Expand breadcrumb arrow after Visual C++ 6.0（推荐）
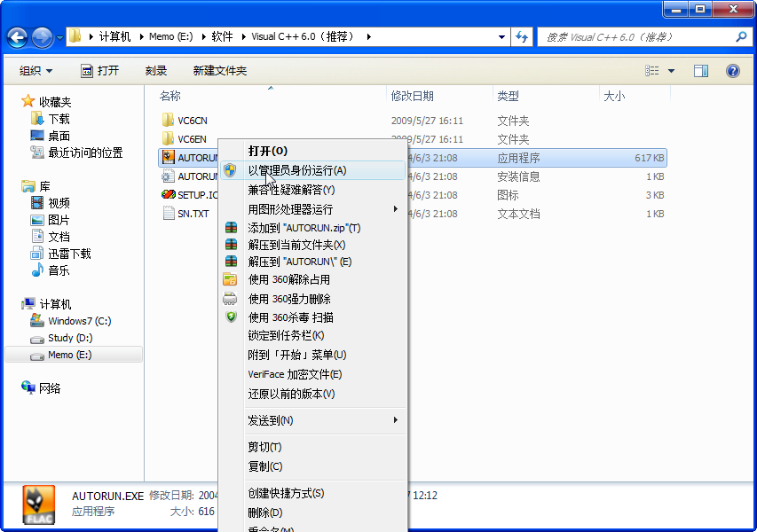Screen dimensions: 757x532 (368, 36)
